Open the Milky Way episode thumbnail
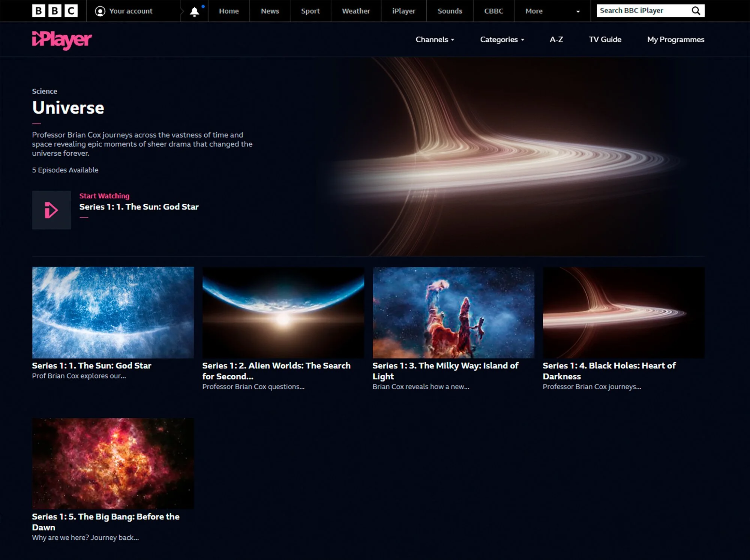 453,312
